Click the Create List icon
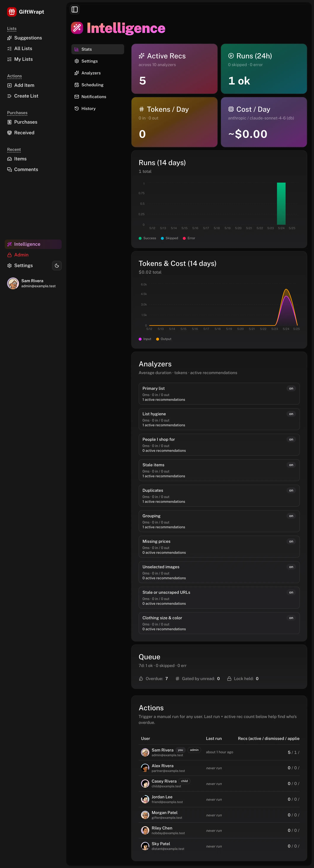Viewport: 314px width, 868px height. tap(9, 96)
